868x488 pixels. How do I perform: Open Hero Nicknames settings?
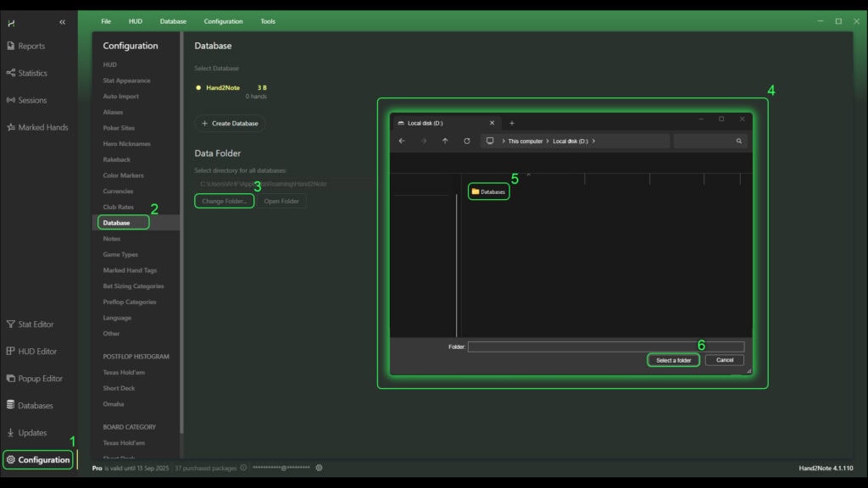point(127,144)
